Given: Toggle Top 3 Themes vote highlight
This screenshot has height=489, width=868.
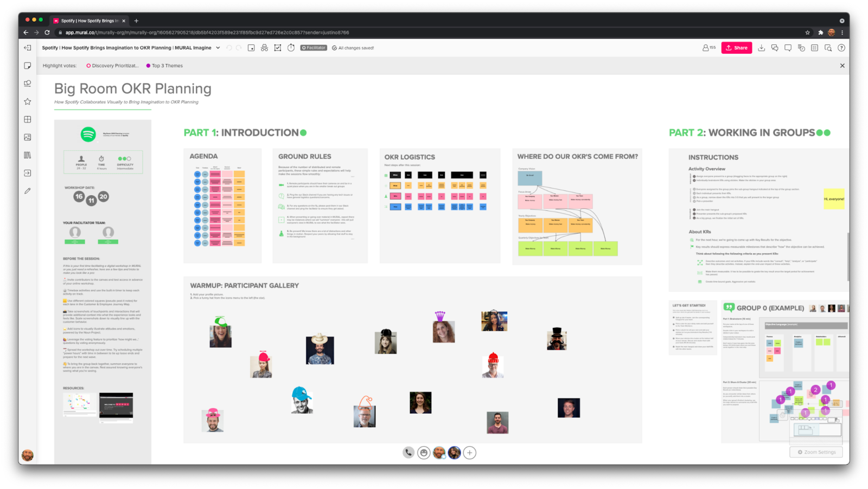Looking at the screenshot, I should [164, 66].
